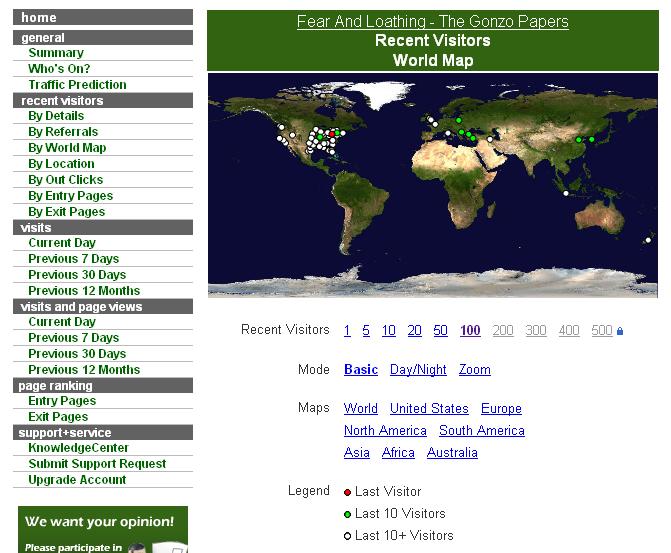Select the Australia map
Viewport: 671px width, 553px height.
pos(452,452)
